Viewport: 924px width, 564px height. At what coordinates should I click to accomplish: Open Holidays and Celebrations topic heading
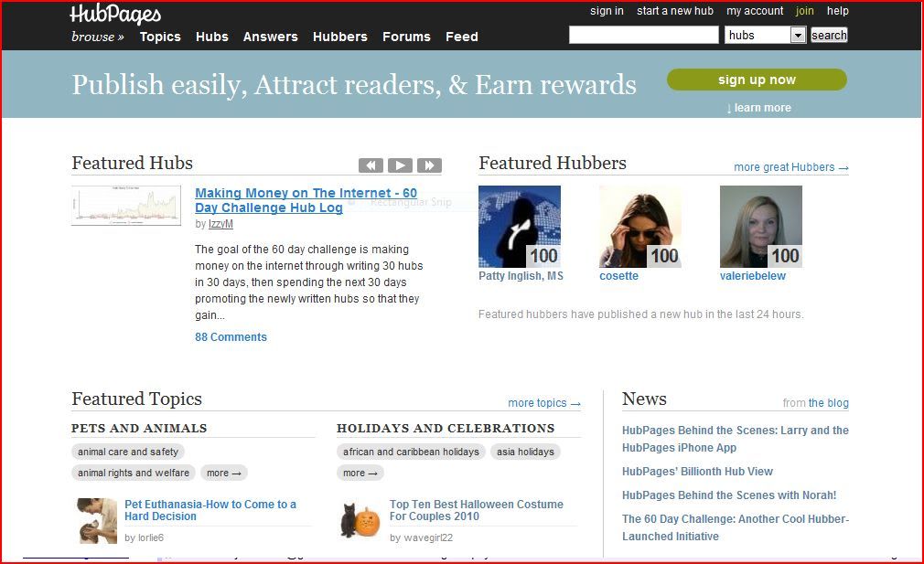[446, 428]
